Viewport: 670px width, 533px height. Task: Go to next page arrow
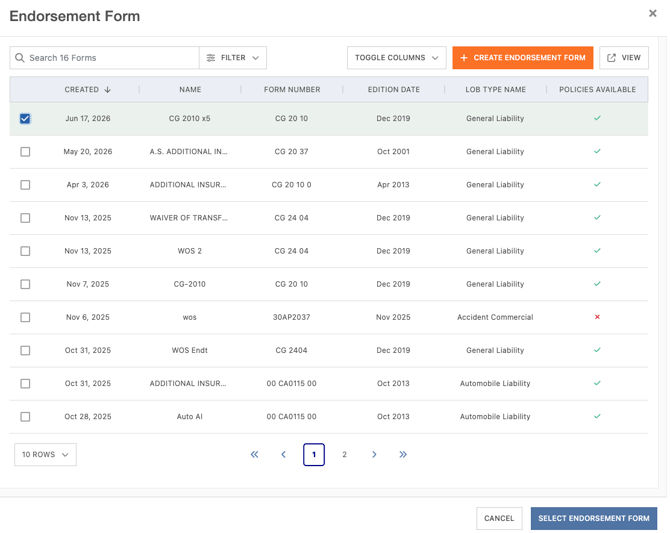coord(374,454)
